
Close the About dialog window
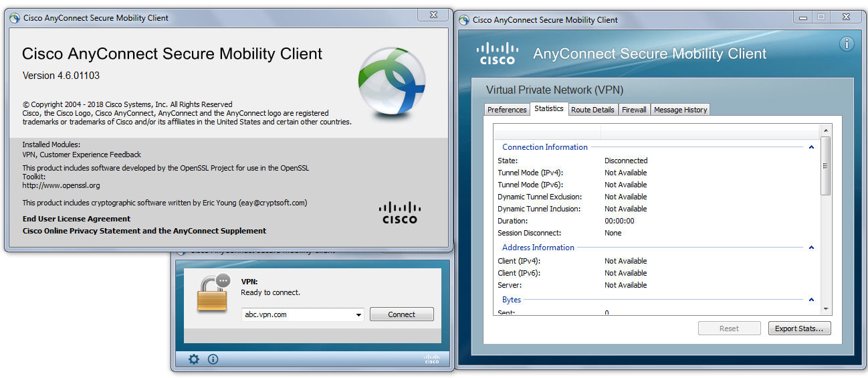click(434, 15)
